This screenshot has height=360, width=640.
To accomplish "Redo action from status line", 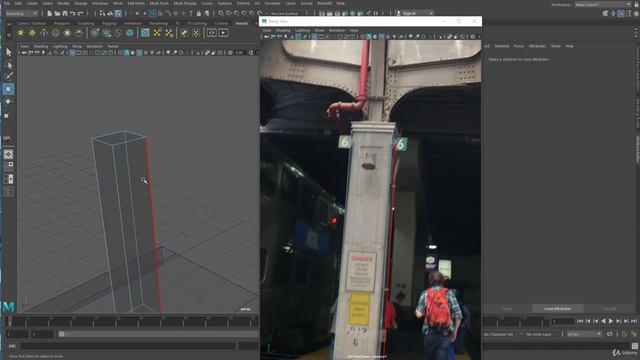I will pyautogui.click(x=80, y=13).
